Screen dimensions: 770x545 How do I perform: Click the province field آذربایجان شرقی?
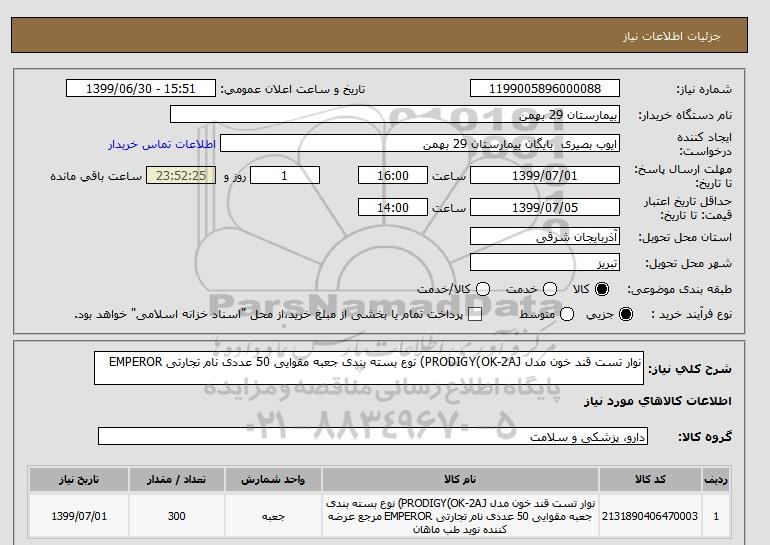point(545,237)
